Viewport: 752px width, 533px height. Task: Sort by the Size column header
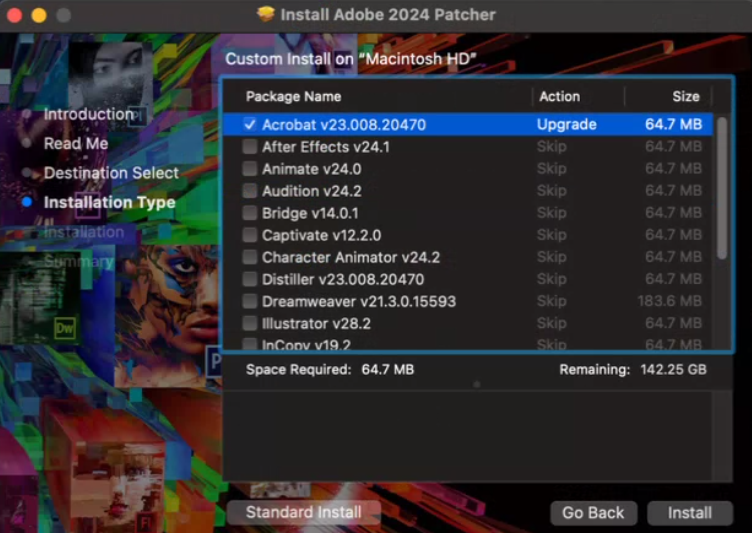[686, 97]
